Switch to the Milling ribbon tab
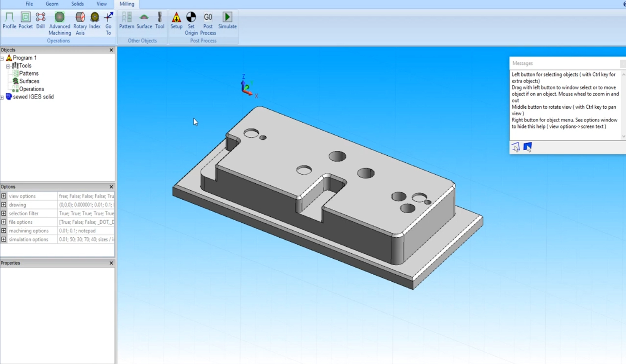The height and width of the screenshot is (364, 626). point(126,4)
